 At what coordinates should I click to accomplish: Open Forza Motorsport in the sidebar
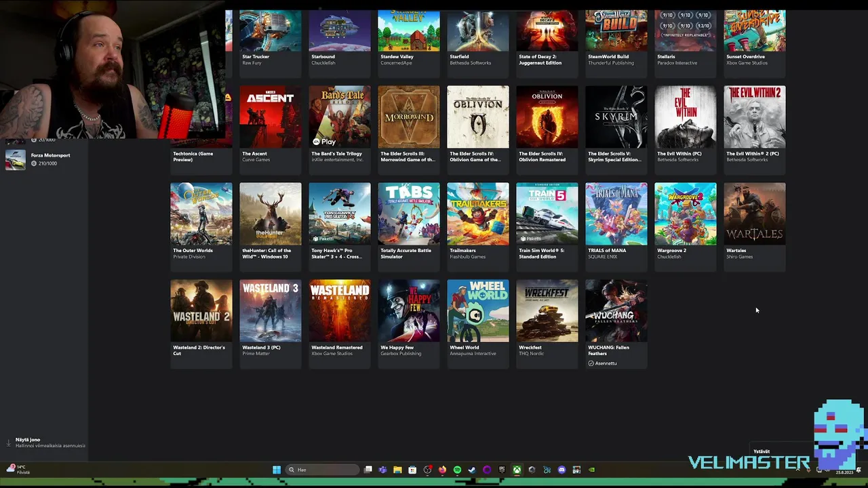pos(44,159)
